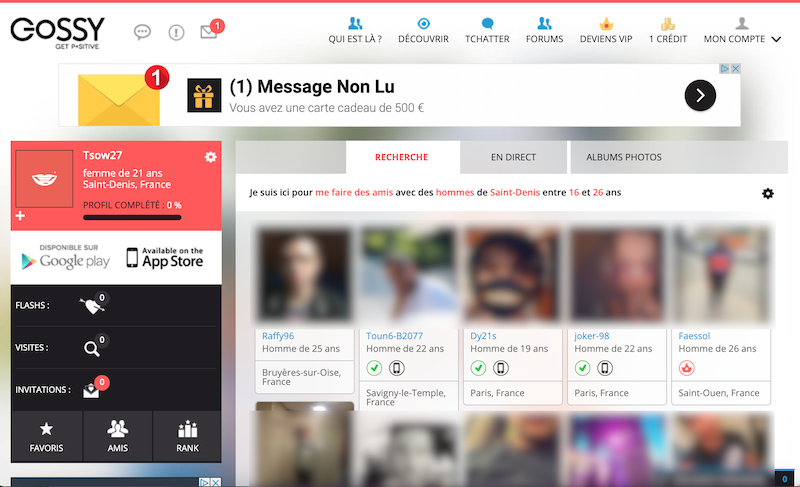
Task: Open Dy21s profile photo
Action: pyautogui.click(x=513, y=275)
